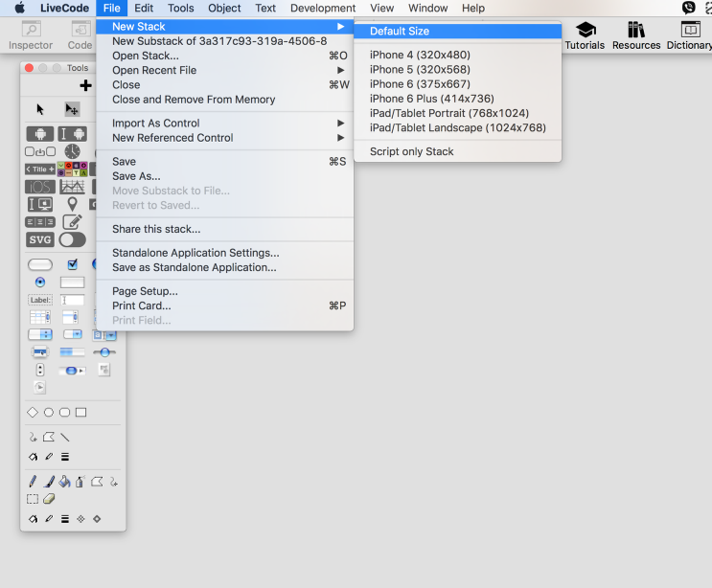
Task: Open the Code editor toolbar button
Action: pos(80,35)
